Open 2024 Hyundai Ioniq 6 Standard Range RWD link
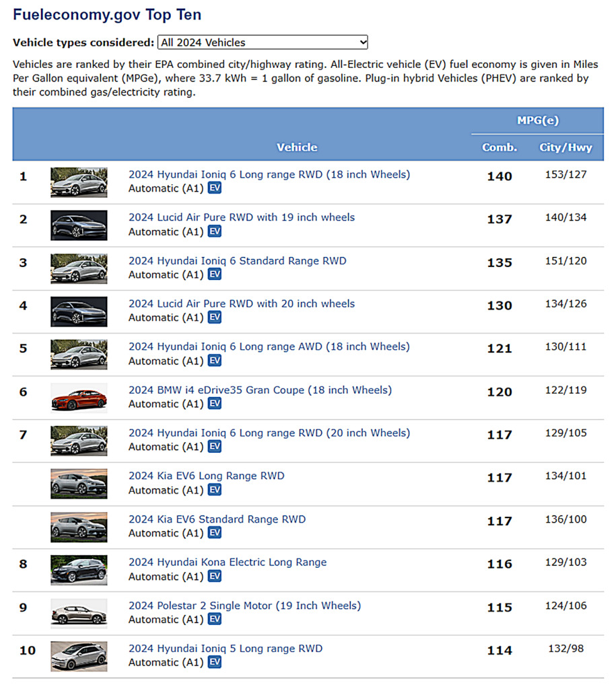The width and height of the screenshot is (616, 689). click(x=238, y=260)
